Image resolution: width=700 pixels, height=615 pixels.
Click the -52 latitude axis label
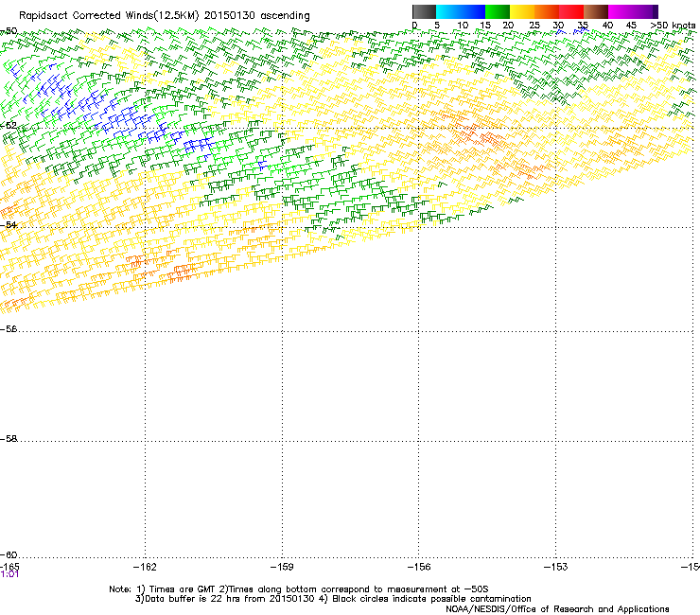[9, 126]
